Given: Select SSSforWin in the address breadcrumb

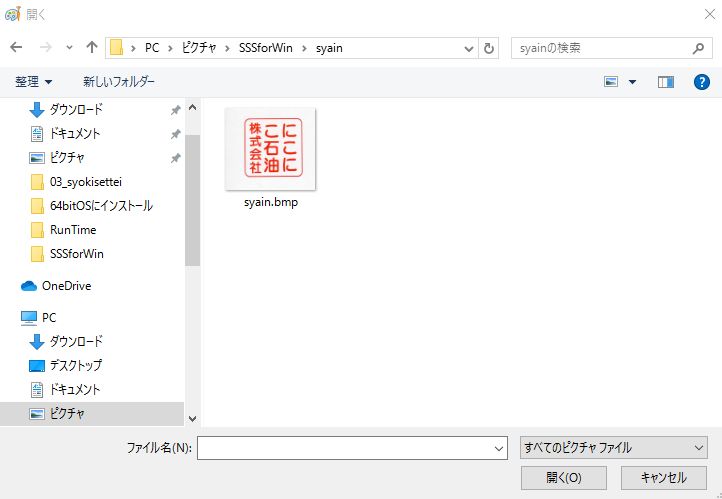Looking at the screenshot, I should (x=266, y=48).
